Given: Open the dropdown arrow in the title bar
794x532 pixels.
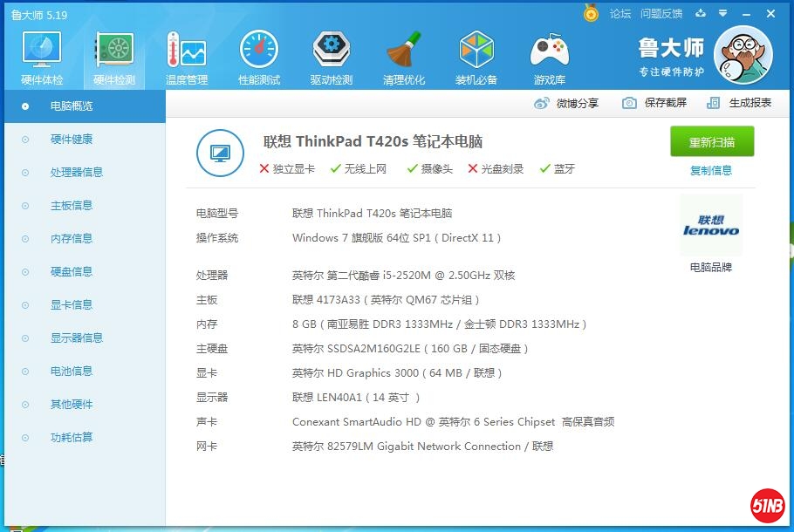Looking at the screenshot, I should [x=721, y=14].
